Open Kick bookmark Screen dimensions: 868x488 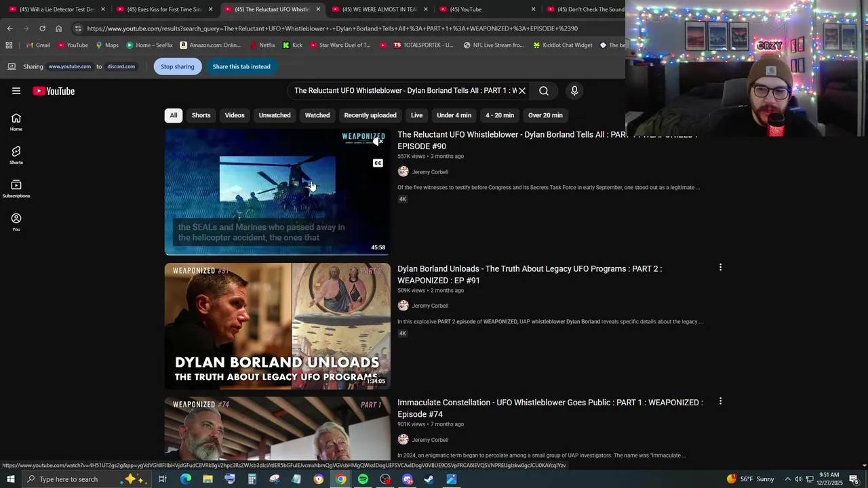pyautogui.click(x=292, y=45)
